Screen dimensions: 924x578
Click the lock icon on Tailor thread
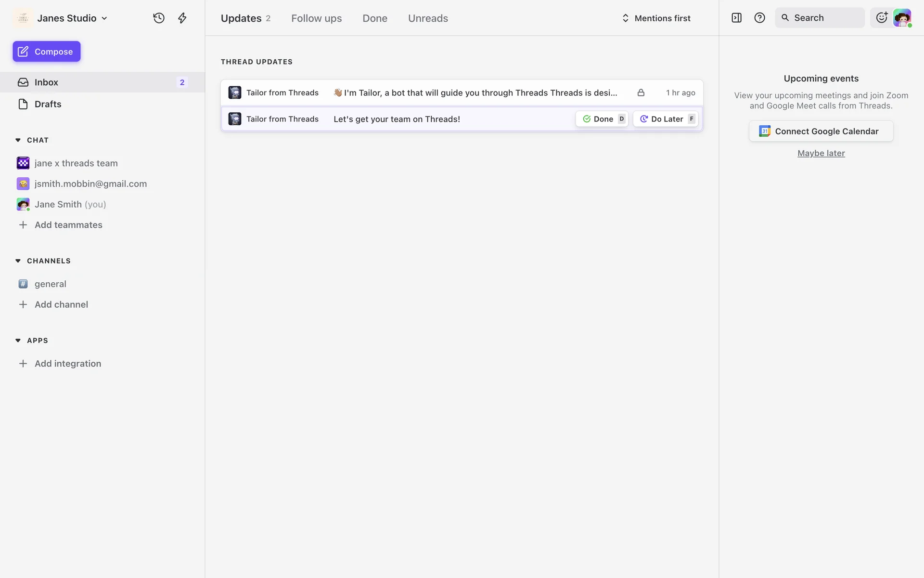coord(641,92)
